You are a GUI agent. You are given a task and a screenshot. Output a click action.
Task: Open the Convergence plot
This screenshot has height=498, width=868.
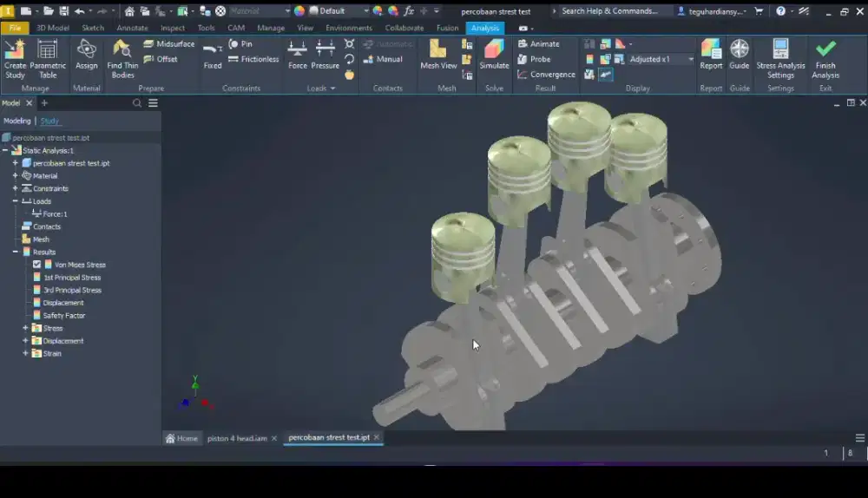[546, 74]
